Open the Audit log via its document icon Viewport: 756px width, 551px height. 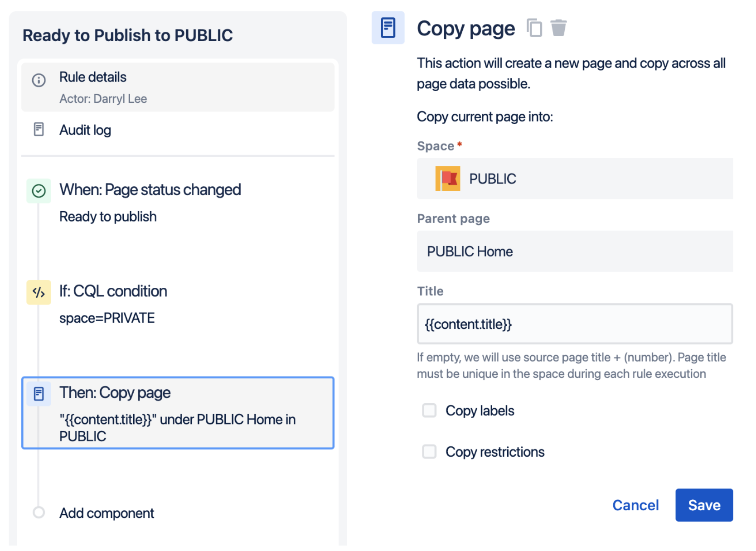coord(39,130)
